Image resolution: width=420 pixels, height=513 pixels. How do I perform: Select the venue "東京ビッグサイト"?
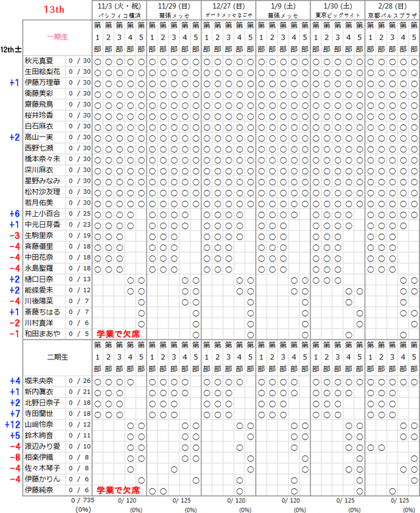pos(337,15)
